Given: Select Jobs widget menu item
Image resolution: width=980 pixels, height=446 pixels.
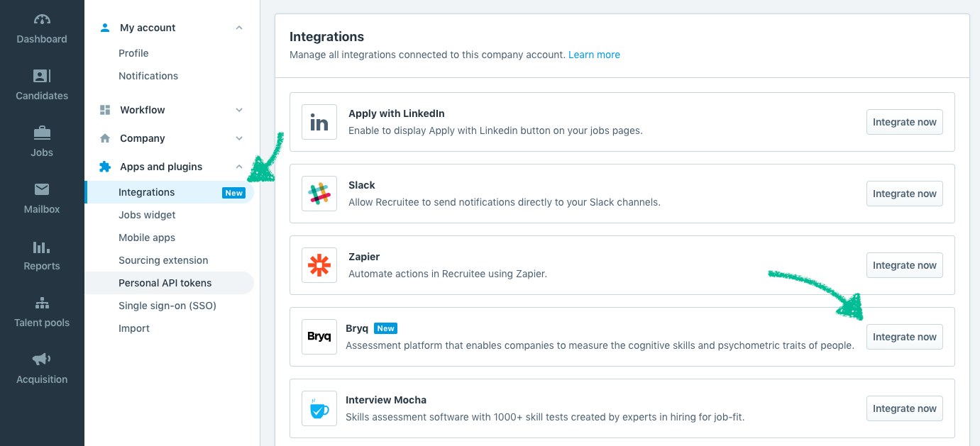Looking at the screenshot, I should 147,215.
